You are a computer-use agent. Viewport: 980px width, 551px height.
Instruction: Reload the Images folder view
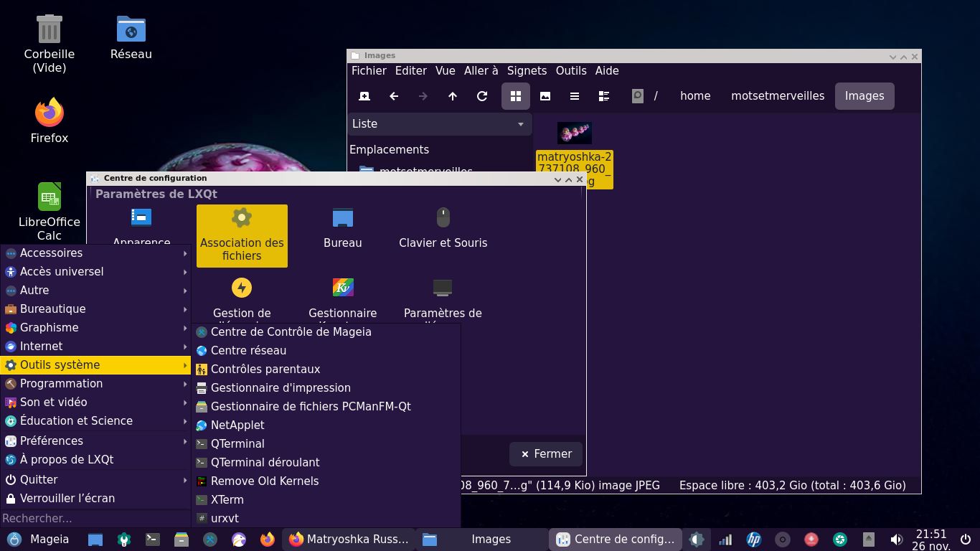click(x=482, y=95)
